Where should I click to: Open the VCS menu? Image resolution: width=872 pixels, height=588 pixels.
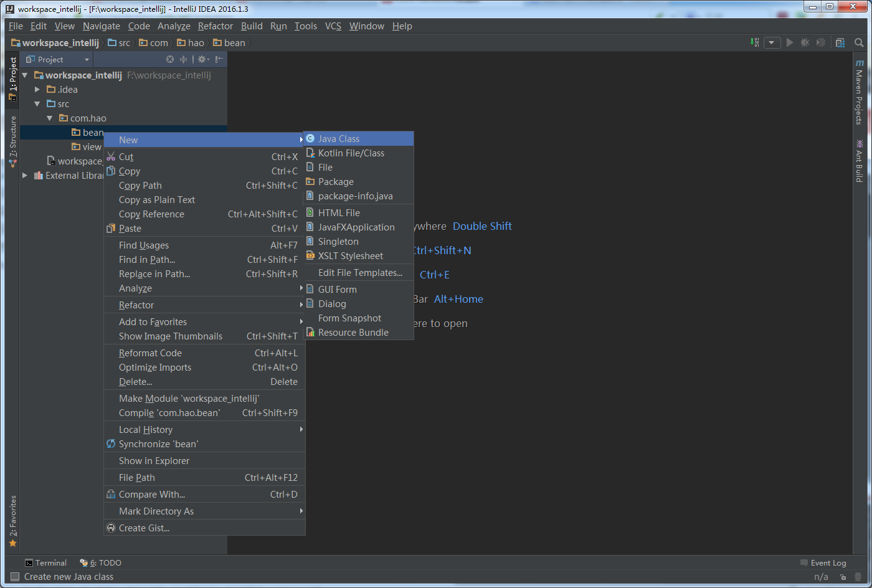[x=333, y=26]
